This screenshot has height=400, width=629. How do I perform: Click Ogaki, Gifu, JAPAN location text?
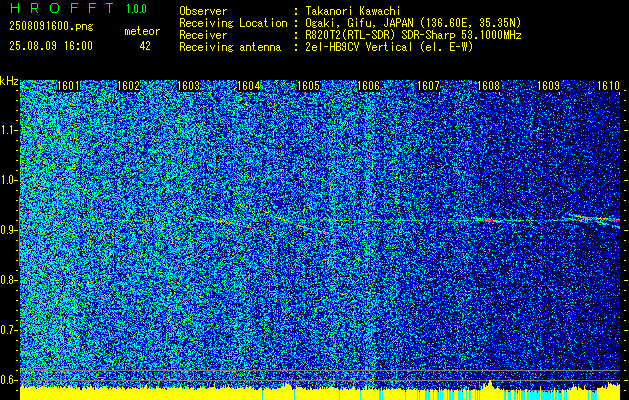(413, 23)
